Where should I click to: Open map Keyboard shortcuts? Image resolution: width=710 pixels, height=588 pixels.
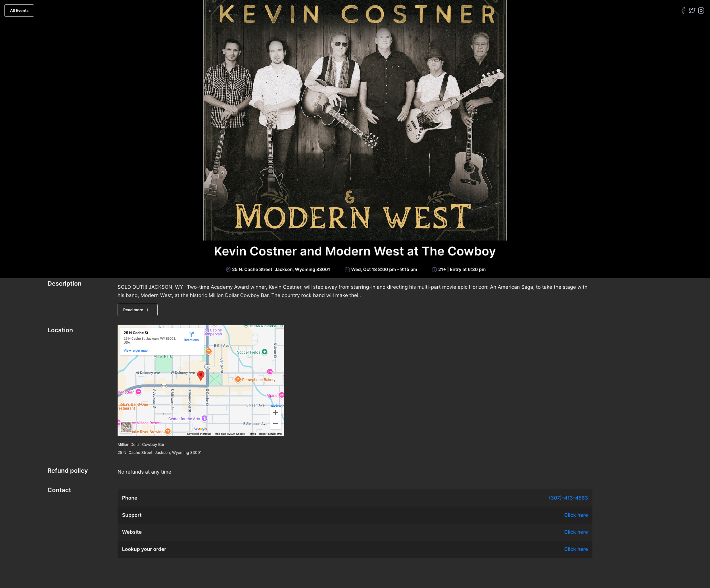[x=199, y=434]
